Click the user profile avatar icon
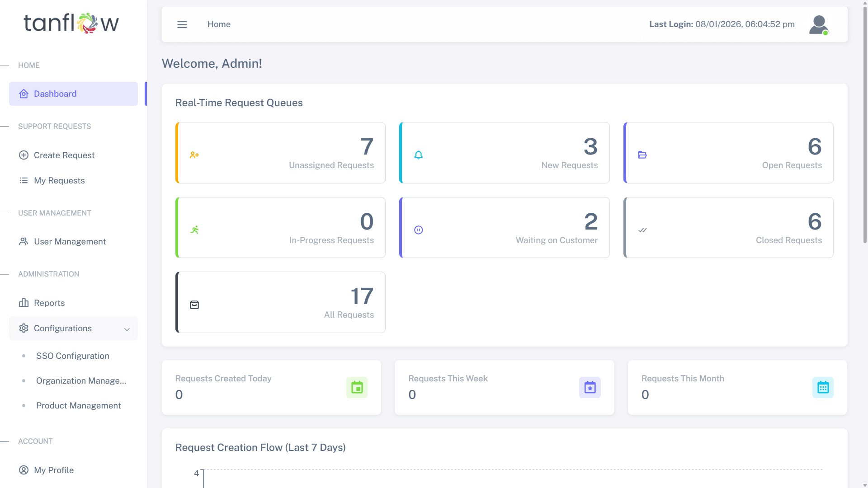Image resolution: width=868 pixels, height=488 pixels. click(819, 25)
